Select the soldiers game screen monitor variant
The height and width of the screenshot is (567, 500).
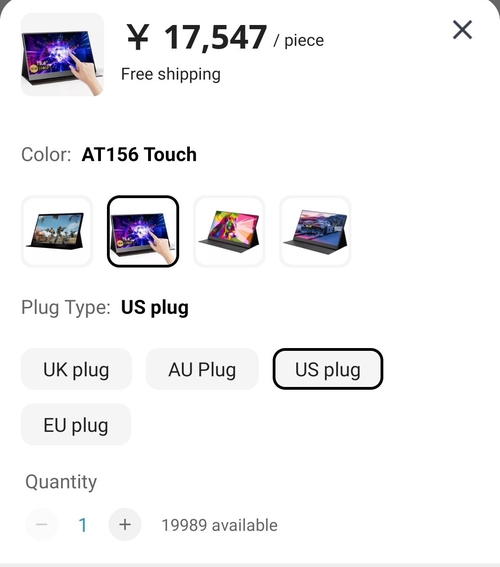(57, 231)
